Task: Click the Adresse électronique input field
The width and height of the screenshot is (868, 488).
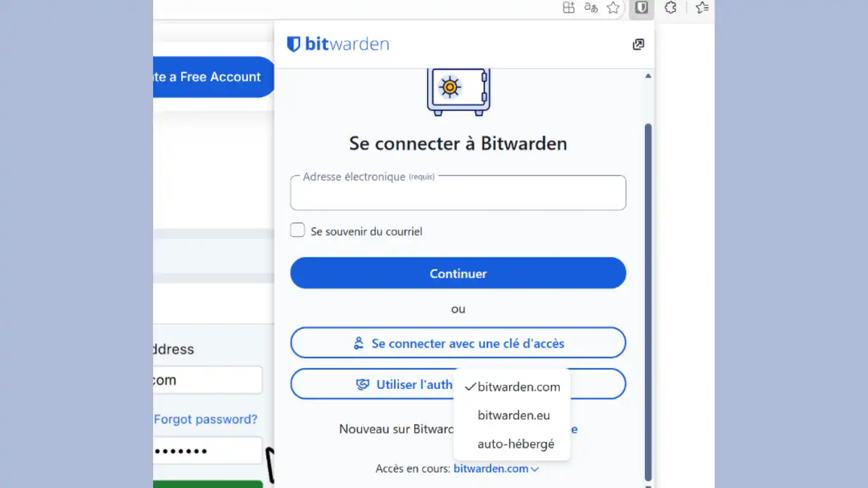Action: click(458, 196)
